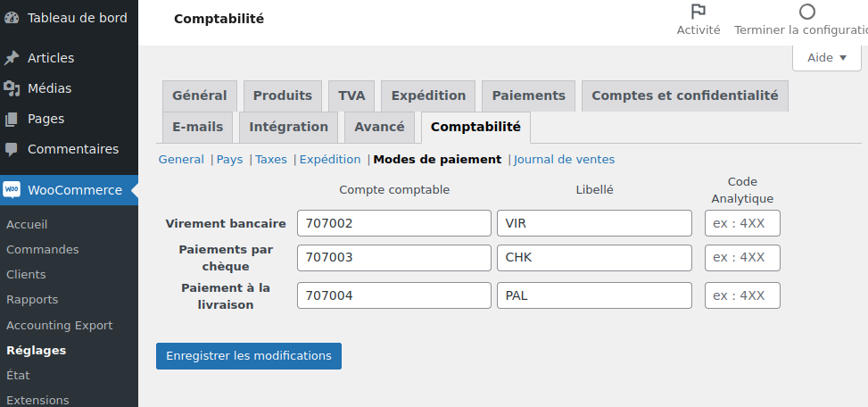Open the Journal de ventes sub-section link

[x=564, y=160]
